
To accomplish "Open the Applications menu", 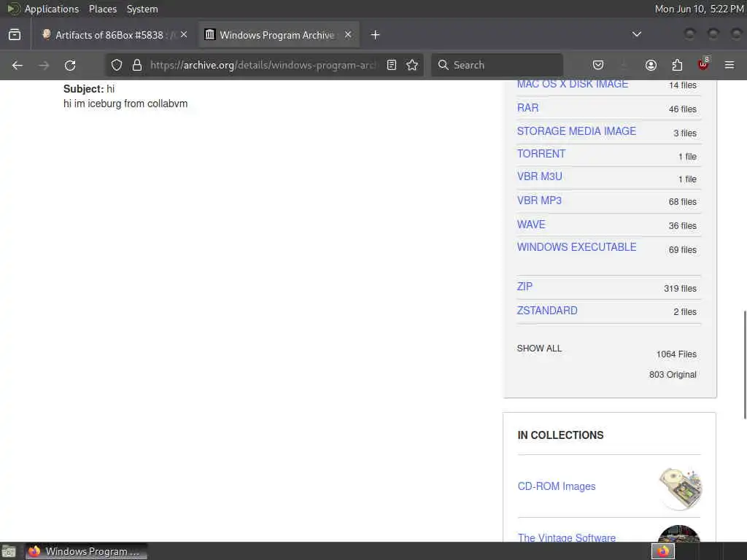I will [52, 9].
